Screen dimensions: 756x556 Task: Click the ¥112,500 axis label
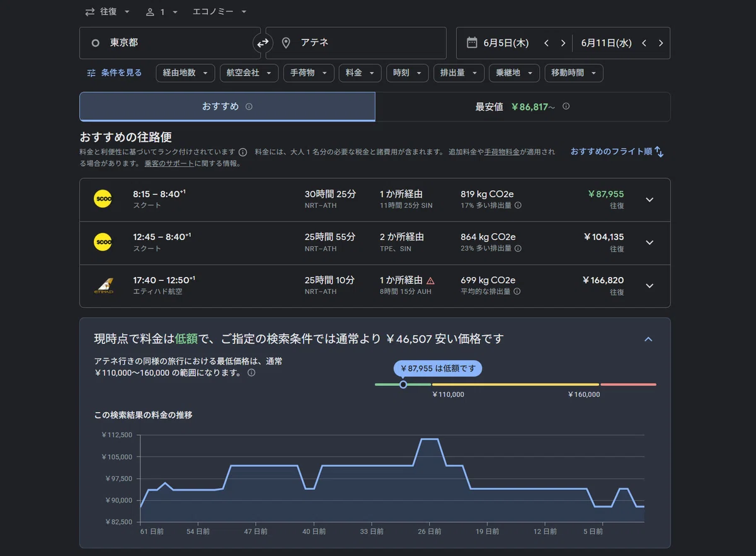pos(117,435)
